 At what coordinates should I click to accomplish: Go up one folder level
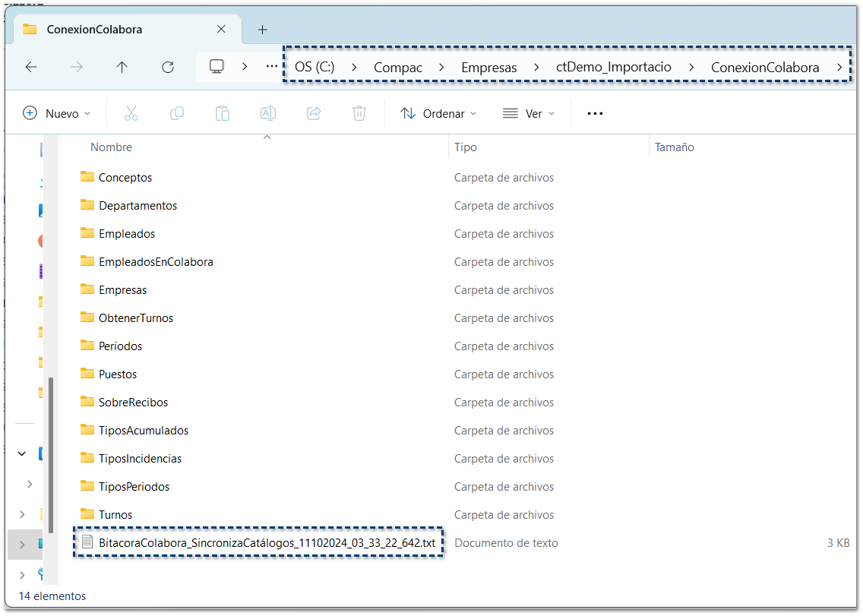(122, 67)
